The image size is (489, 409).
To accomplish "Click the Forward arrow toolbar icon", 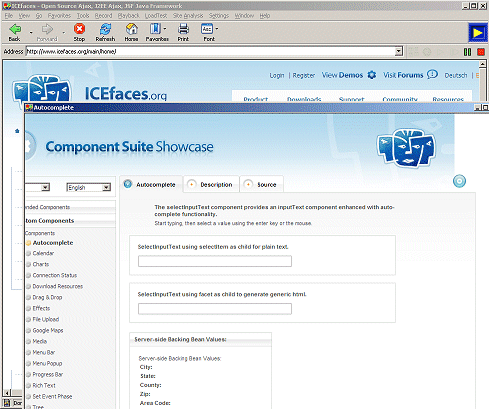I will tap(47, 29).
